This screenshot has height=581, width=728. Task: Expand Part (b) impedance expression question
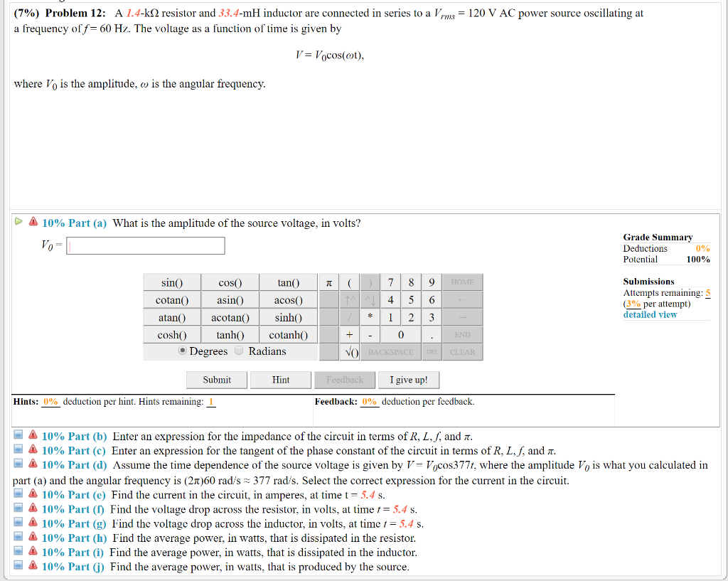click(x=18, y=435)
